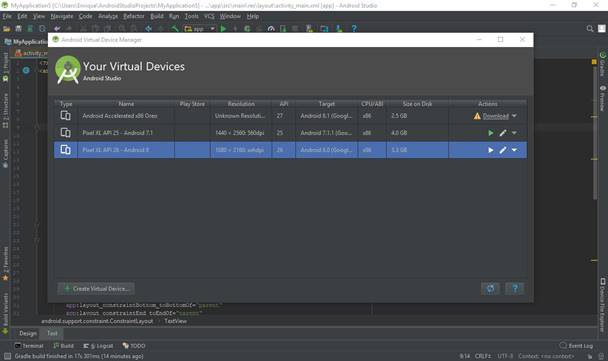Open the TODO tool window
This screenshot has width=608, height=361.
tap(134, 346)
